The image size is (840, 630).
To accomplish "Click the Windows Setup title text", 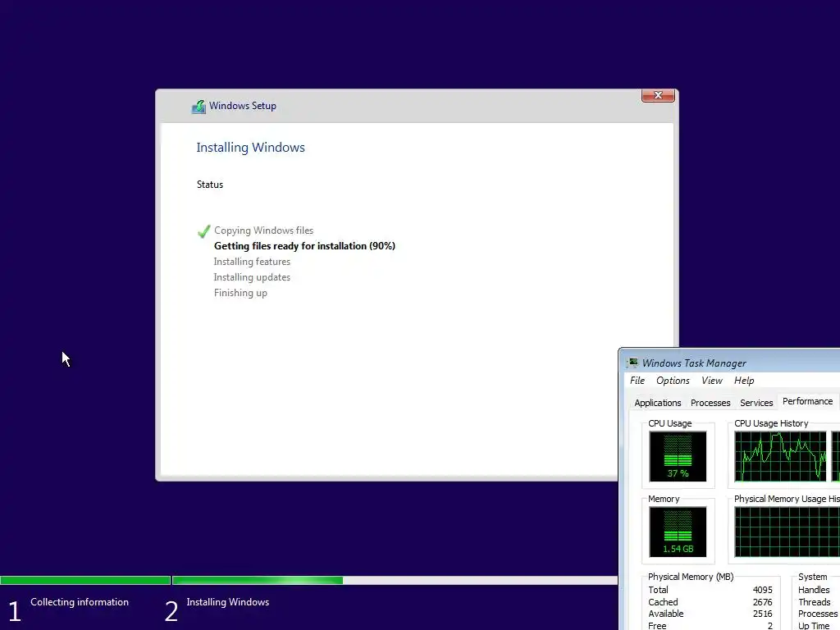I will (x=243, y=106).
